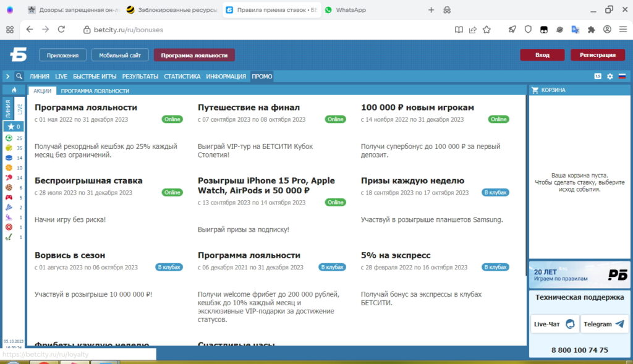The image size is (633, 364).
Task: Select badminton shuttlecock icon
Action: [x=9, y=207]
